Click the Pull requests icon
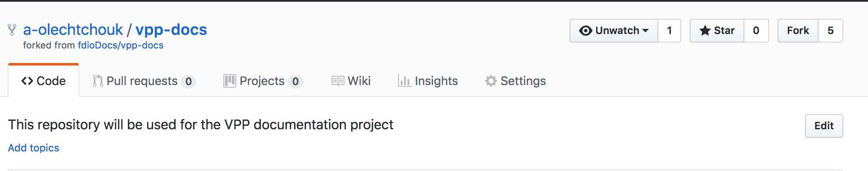Screen dimensions: 868x171 (98, 81)
